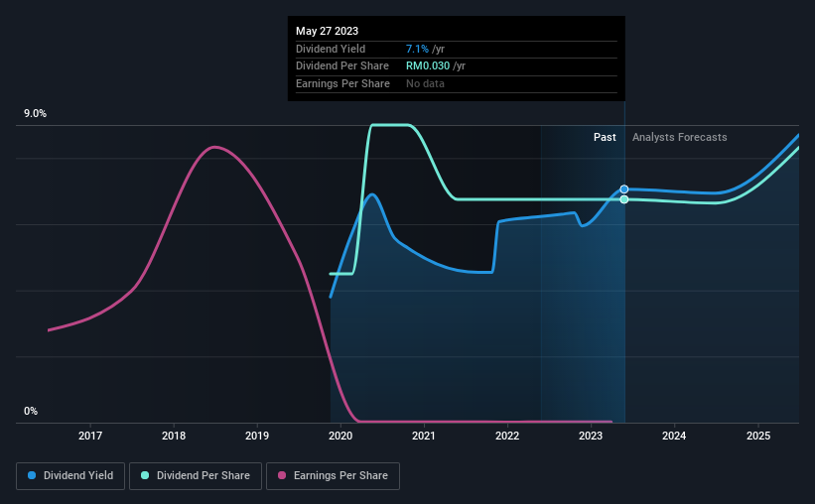Click the 2021 x-axis label

point(424,436)
